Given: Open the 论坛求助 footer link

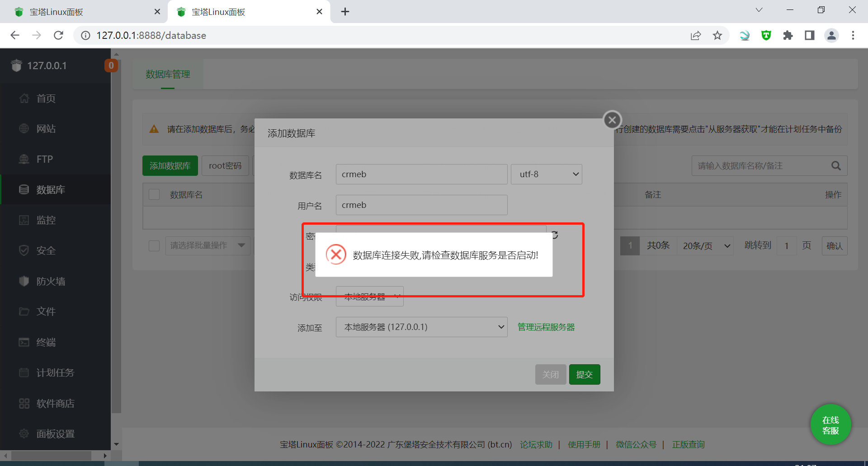Looking at the screenshot, I should [x=536, y=444].
